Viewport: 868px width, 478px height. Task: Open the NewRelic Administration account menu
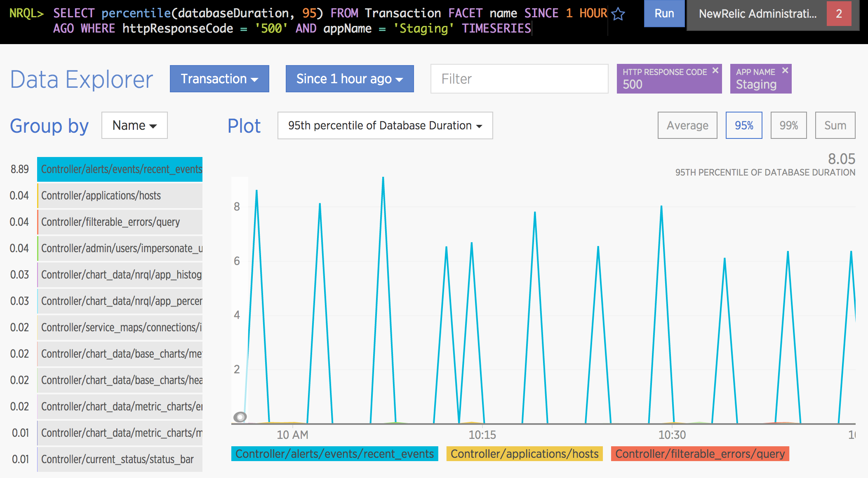[x=757, y=14]
